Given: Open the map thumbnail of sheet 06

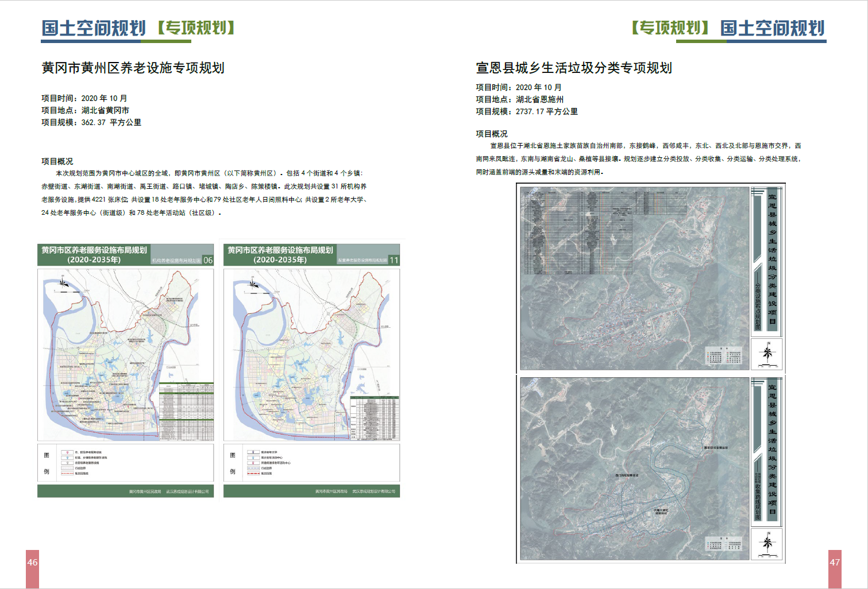Looking at the screenshot, I should point(126,355).
